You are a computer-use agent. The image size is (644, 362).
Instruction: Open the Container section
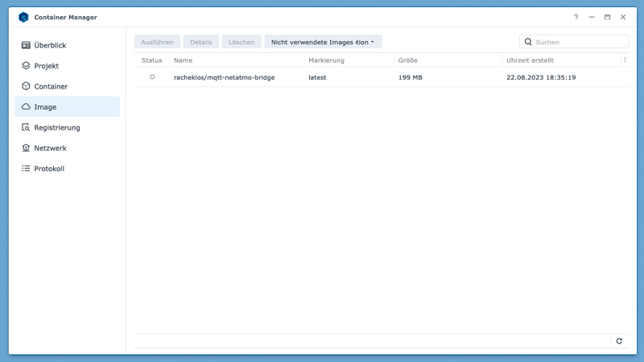point(51,86)
